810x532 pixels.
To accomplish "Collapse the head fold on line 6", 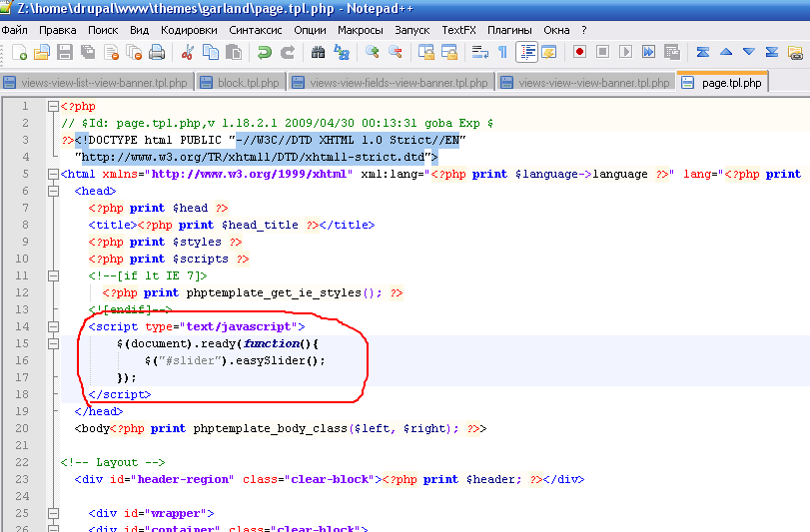I will 53,191.
